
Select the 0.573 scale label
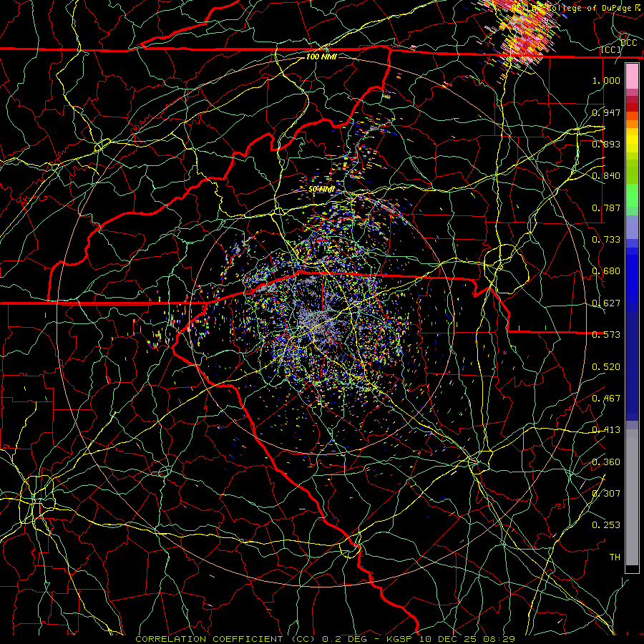coord(606,335)
